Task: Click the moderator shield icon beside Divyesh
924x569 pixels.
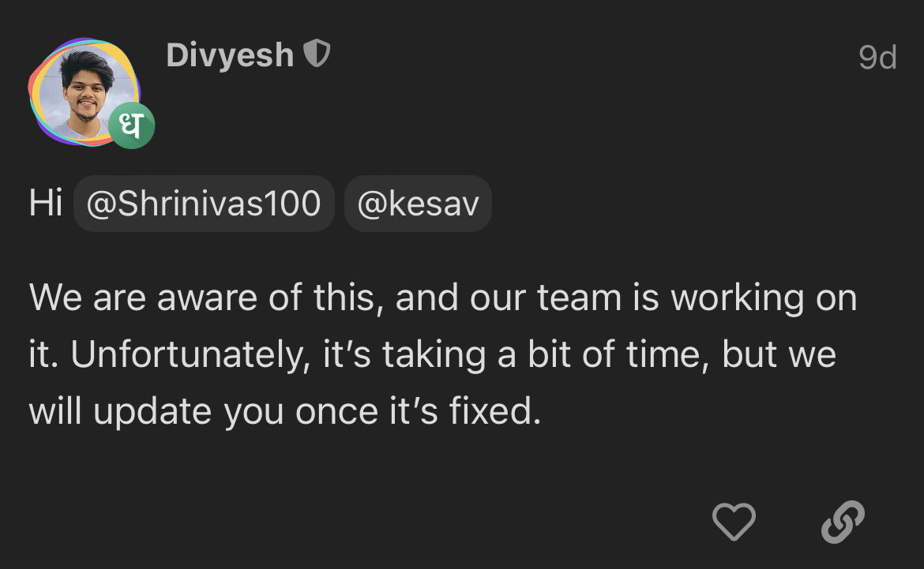Action: 317,54
